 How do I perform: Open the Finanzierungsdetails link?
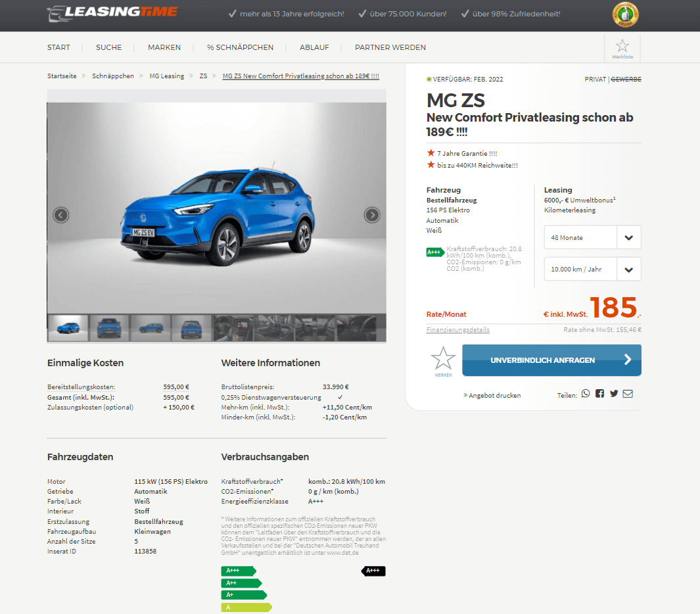(x=457, y=329)
